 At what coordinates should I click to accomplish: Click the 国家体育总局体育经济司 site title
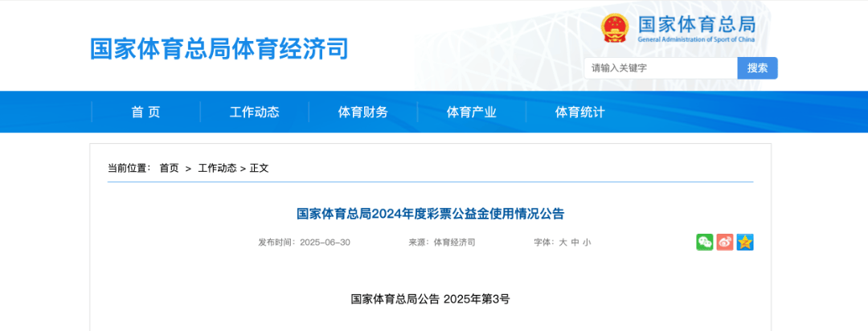pyautogui.click(x=219, y=49)
